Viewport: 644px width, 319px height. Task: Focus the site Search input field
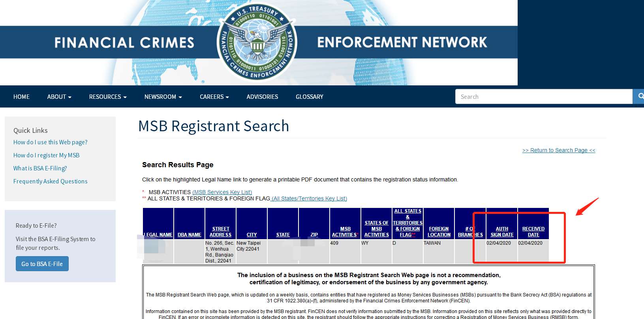coord(544,97)
